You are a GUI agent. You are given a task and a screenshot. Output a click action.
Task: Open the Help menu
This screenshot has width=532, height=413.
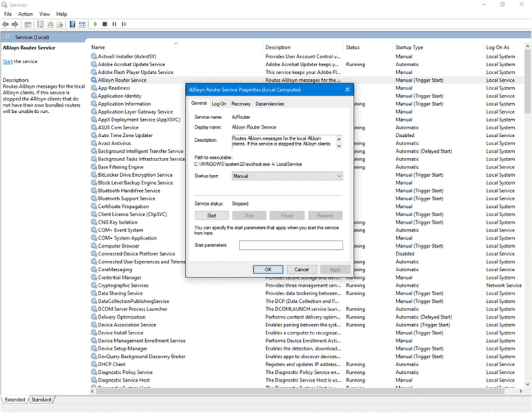pos(61,14)
